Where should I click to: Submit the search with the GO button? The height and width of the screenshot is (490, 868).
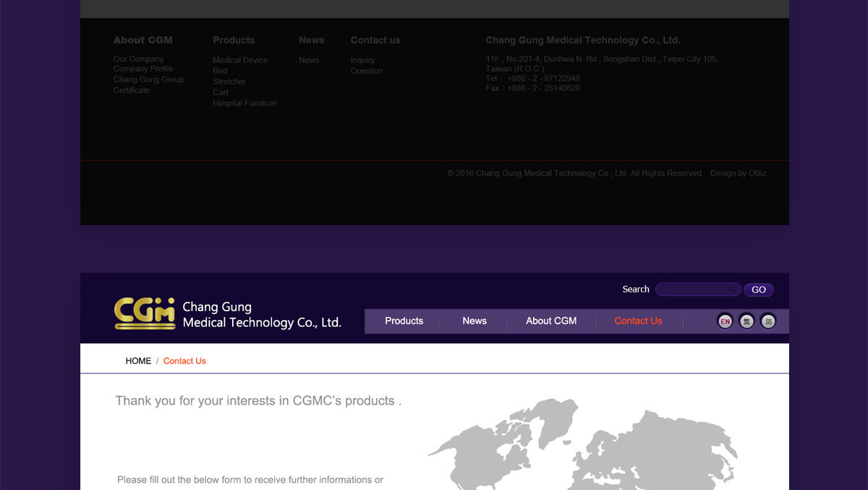(x=759, y=290)
